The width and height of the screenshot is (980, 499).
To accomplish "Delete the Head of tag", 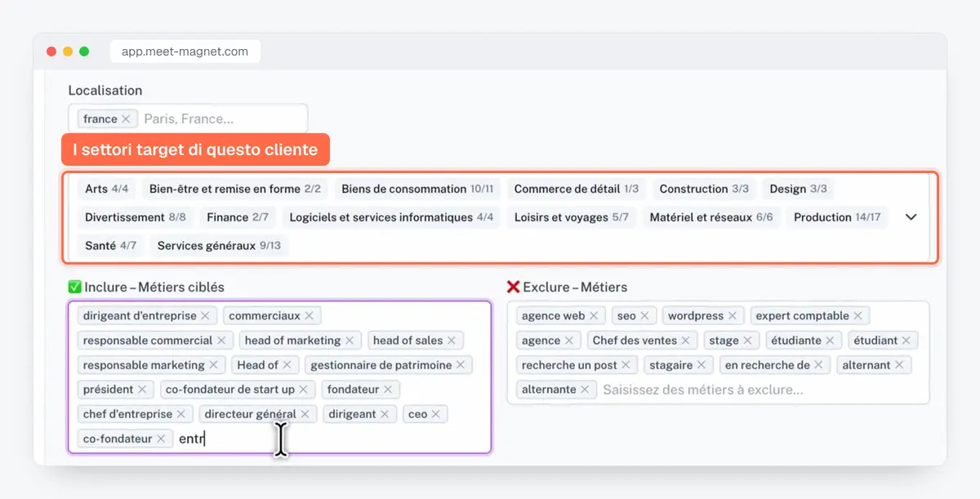I will (x=287, y=365).
